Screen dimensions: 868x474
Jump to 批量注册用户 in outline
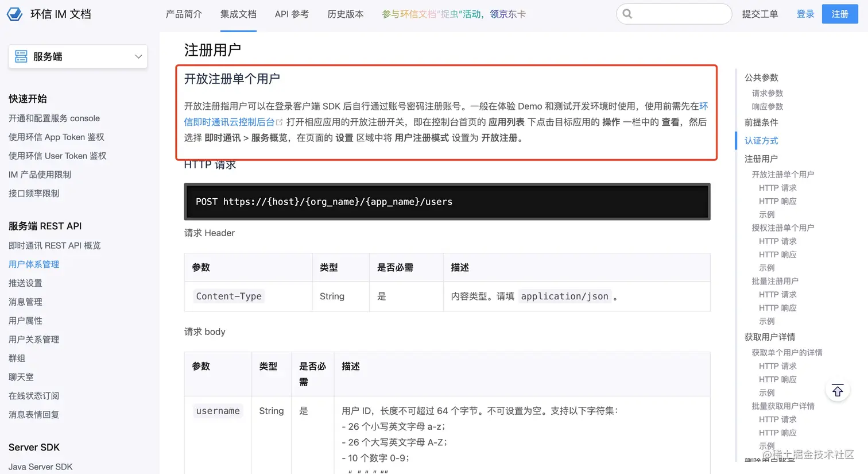click(x=775, y=281)
